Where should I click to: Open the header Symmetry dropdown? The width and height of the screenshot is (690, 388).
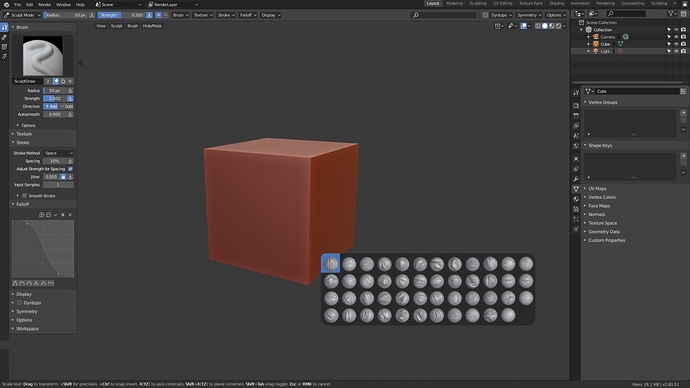[x=529, y=15]
